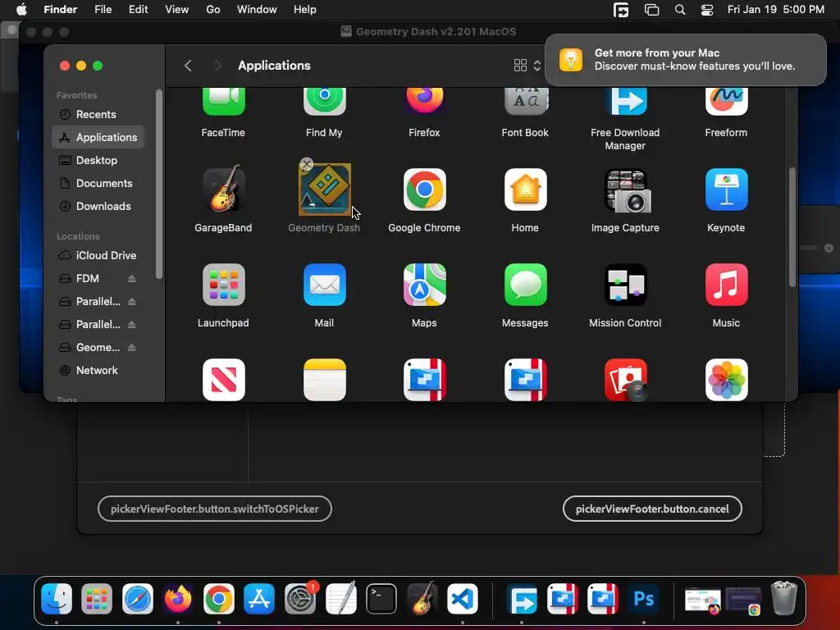Open the Maps app
The height and width of the screenshot is (630, 840).
[x=424, y=285]
